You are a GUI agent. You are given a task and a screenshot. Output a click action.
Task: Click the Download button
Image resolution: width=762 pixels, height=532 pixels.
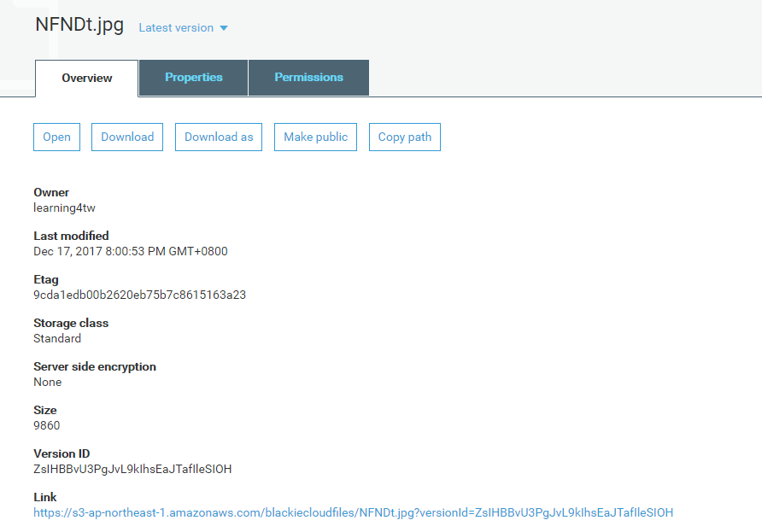point(127,137)
